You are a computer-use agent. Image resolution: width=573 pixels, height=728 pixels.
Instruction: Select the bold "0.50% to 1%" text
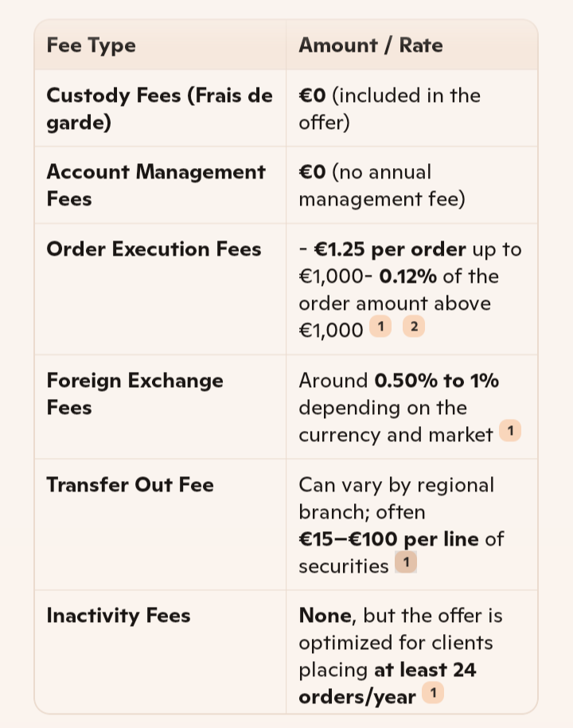point(436,381)
